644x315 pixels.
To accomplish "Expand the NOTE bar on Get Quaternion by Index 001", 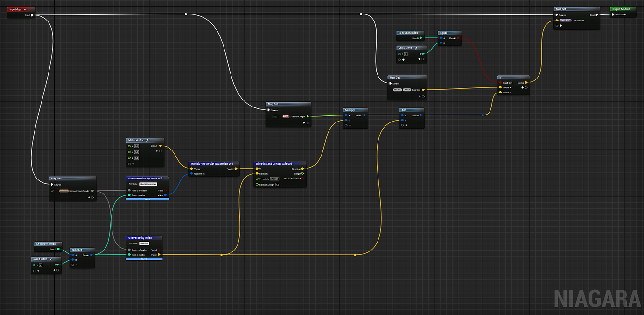I will [147, 200].
